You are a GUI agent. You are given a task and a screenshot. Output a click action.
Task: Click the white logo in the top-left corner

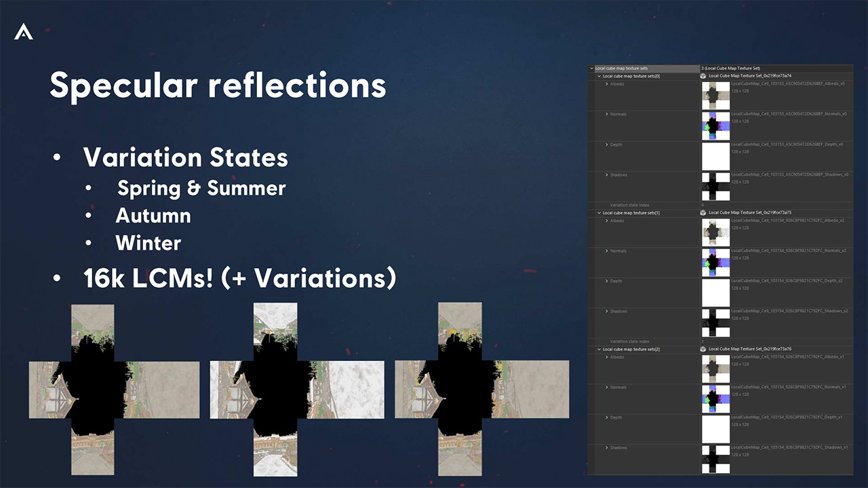click(x=24, y=31)
